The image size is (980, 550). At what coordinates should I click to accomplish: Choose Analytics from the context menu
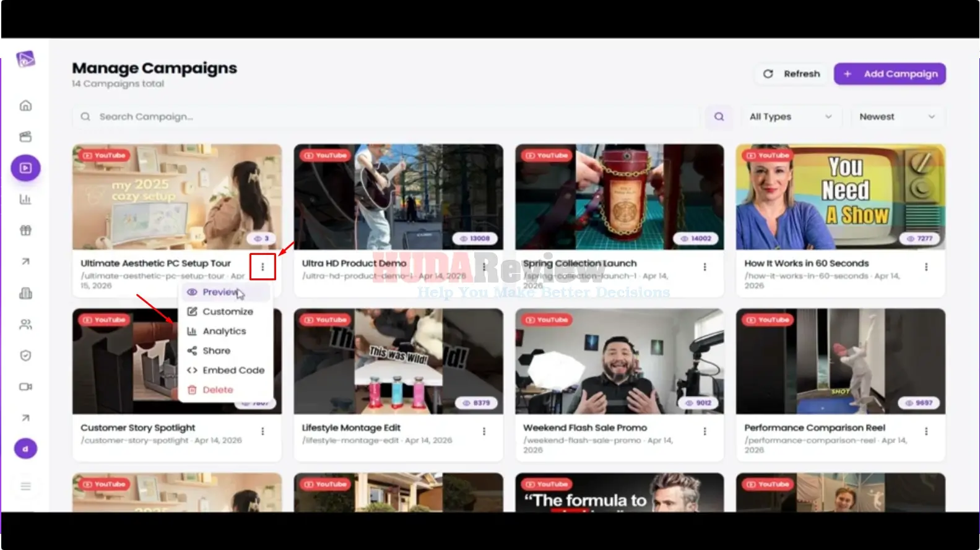point(225,331)
